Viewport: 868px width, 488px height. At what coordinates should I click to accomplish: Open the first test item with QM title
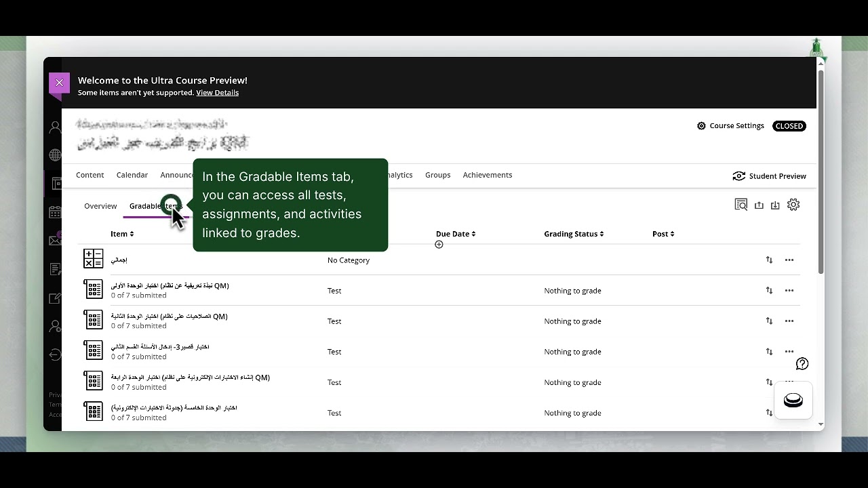click(170, 286)
